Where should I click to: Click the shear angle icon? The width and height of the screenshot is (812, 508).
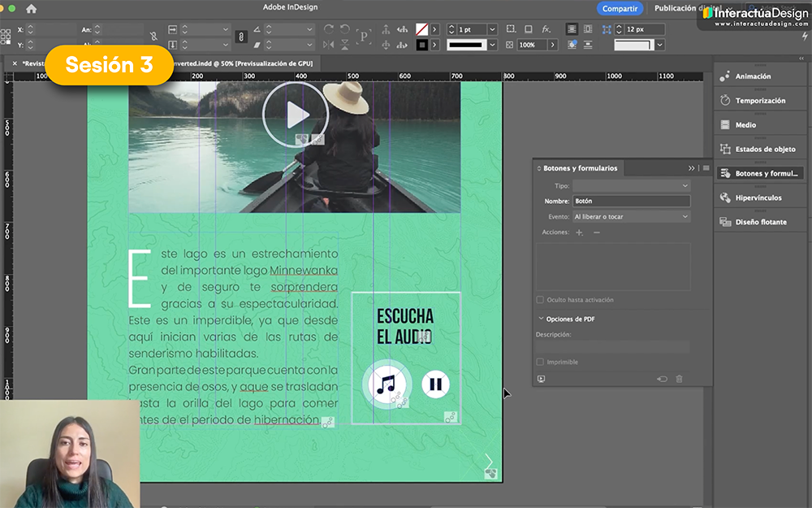click(x=257, y=45)
